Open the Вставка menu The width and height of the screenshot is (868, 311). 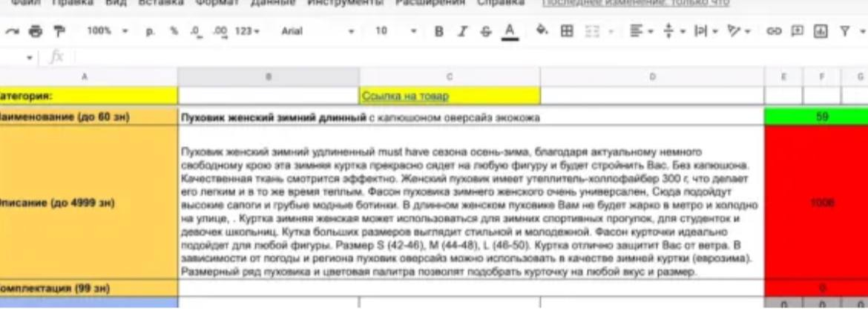[x=160, y=3]
